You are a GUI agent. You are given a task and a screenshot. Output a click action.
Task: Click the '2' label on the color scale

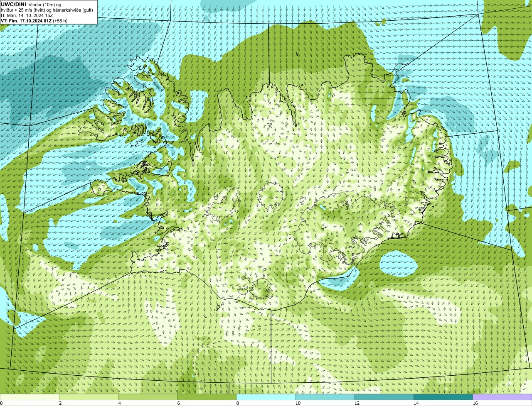[x=60, y=403]
